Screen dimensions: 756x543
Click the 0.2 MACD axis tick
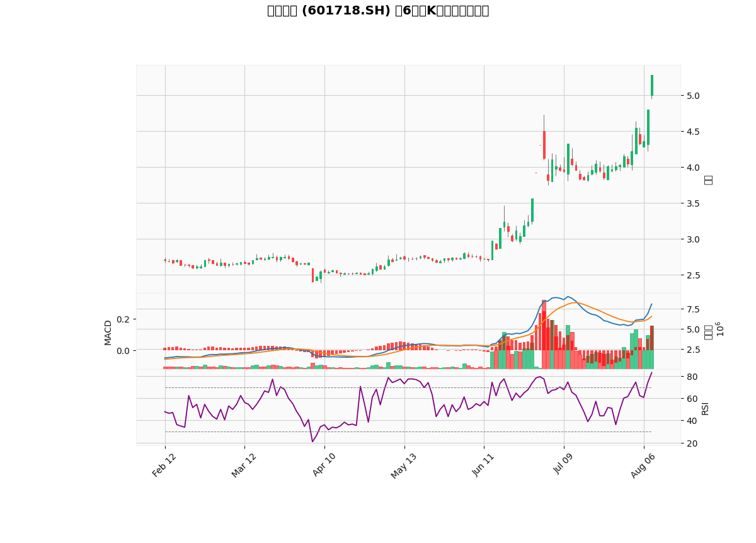124,319
